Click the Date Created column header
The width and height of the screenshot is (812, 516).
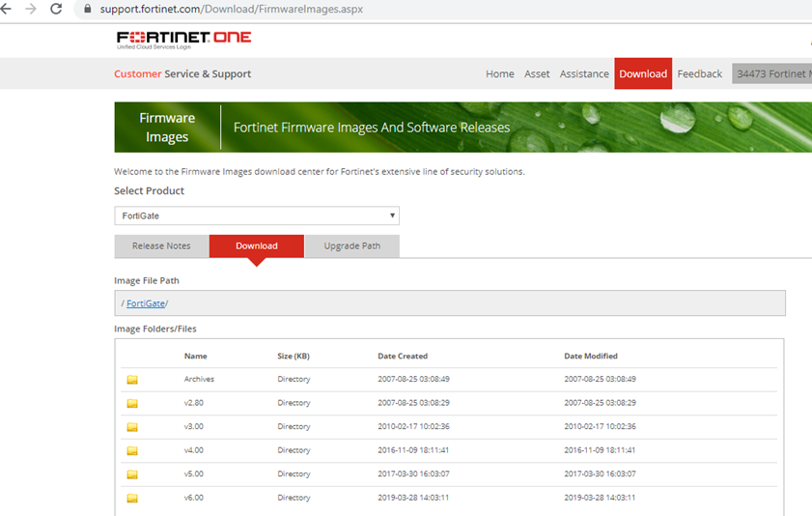click(403, 356)
